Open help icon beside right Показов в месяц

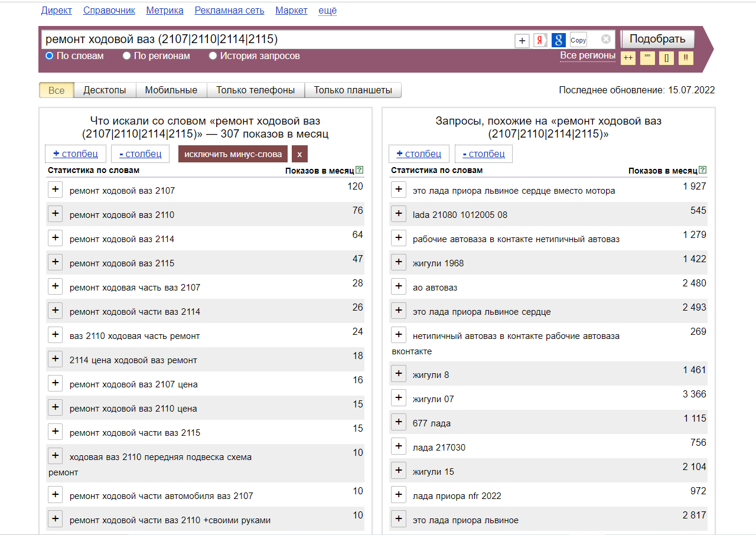(703, 170)
